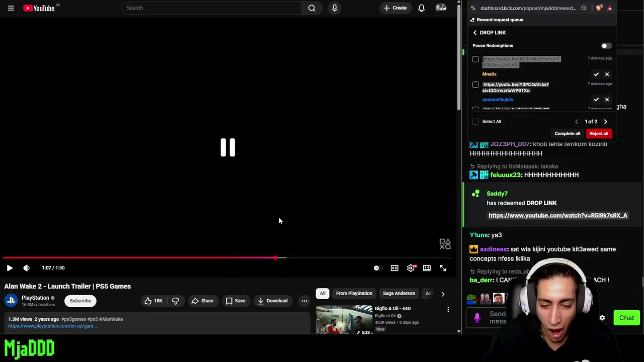This screenshot has height=362, width=644.
Task: Reject the abdodmflkjkifs request with X
Action: 607,100
